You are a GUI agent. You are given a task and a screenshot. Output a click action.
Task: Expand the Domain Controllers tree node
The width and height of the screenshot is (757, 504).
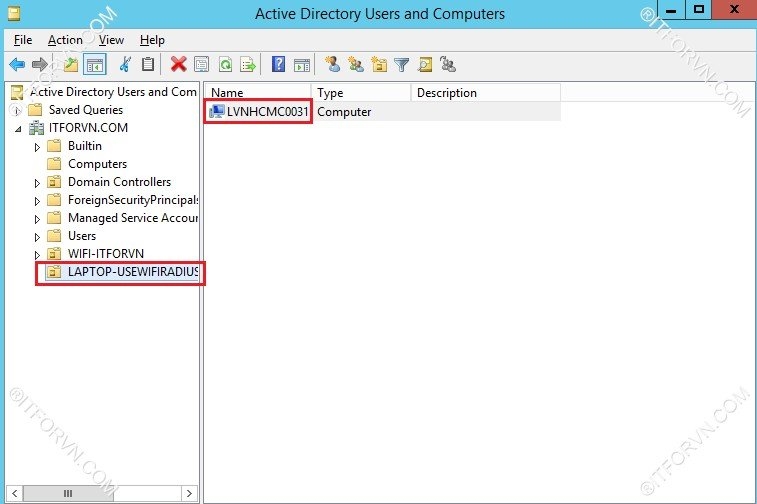[38, 183]
